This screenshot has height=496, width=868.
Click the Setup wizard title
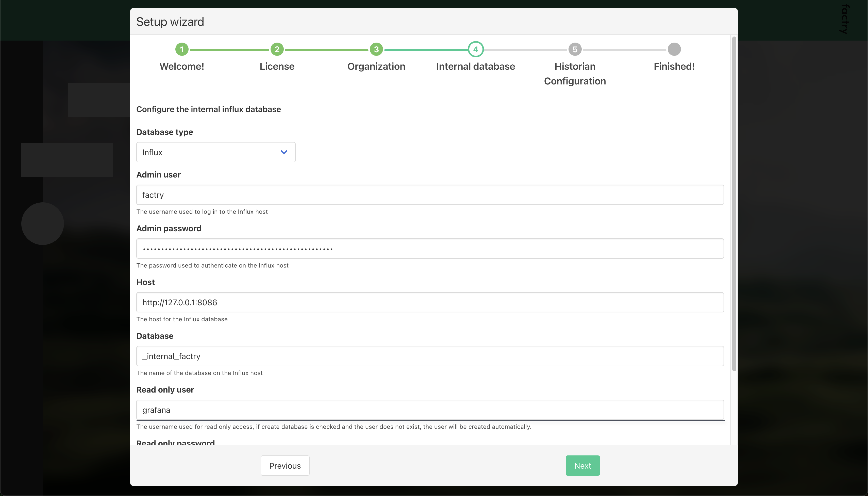[170, 22]
